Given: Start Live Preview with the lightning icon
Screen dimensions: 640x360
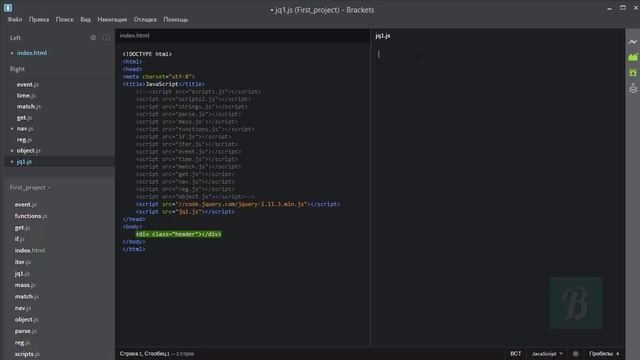Looking at the screenshot, I should pyautogui.click(x=633, y=42).
